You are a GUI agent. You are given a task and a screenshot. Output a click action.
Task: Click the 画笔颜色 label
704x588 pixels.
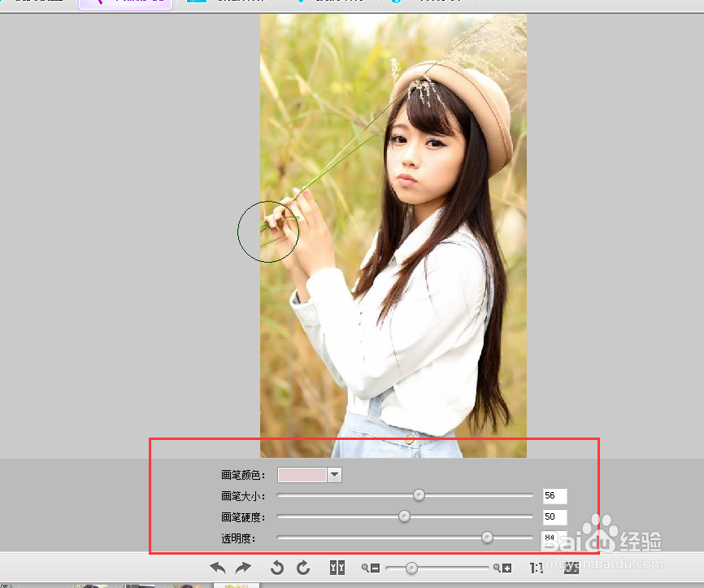(x=243, y=475)
